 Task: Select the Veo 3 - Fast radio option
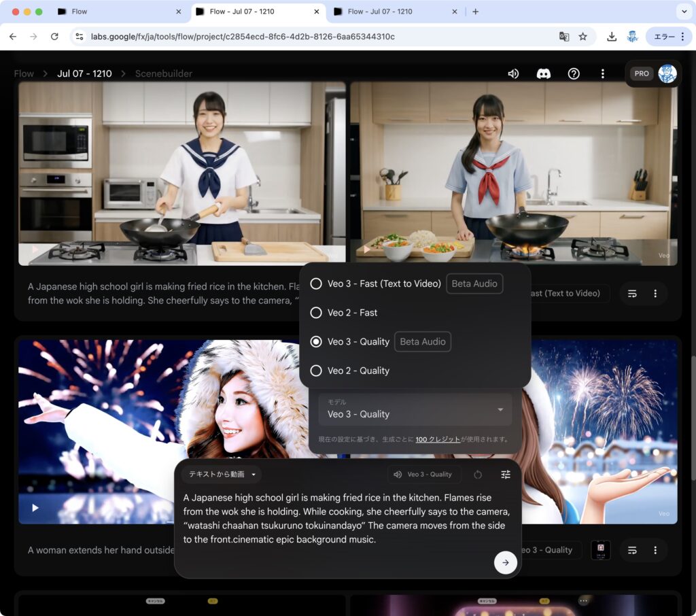click(316, 284)
